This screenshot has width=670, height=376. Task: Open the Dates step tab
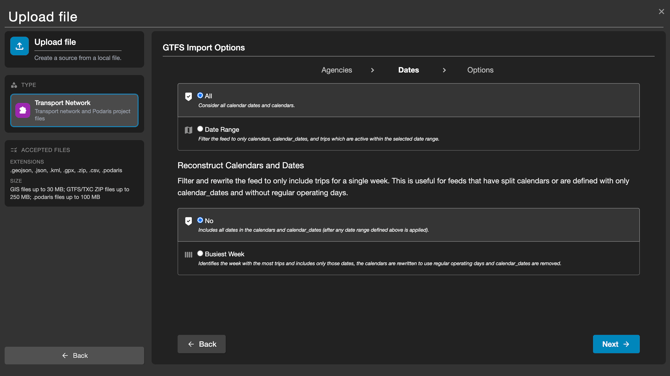408,70
